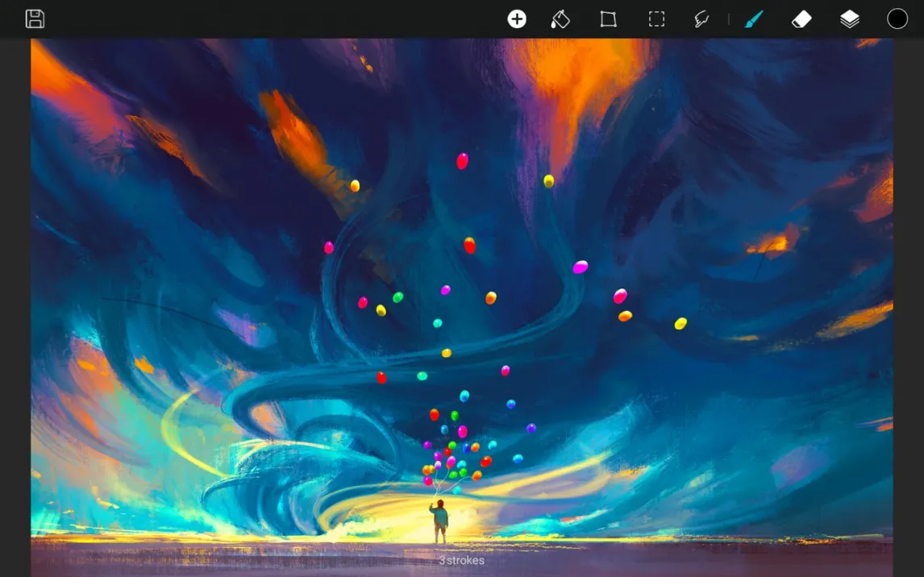Click the large magenta balloon right of center
The height and width of the screenshot is (577, 924).
581,267
